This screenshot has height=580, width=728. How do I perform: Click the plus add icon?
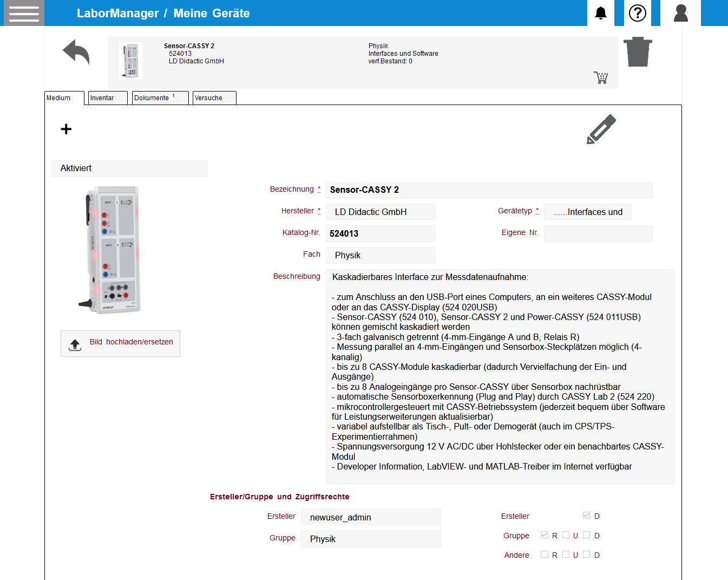click(66, 129)
